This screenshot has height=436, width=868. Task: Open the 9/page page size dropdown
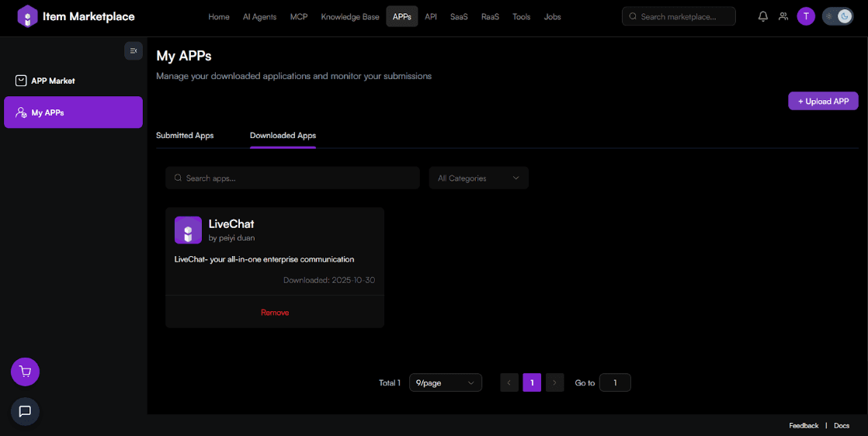(445, 382)
